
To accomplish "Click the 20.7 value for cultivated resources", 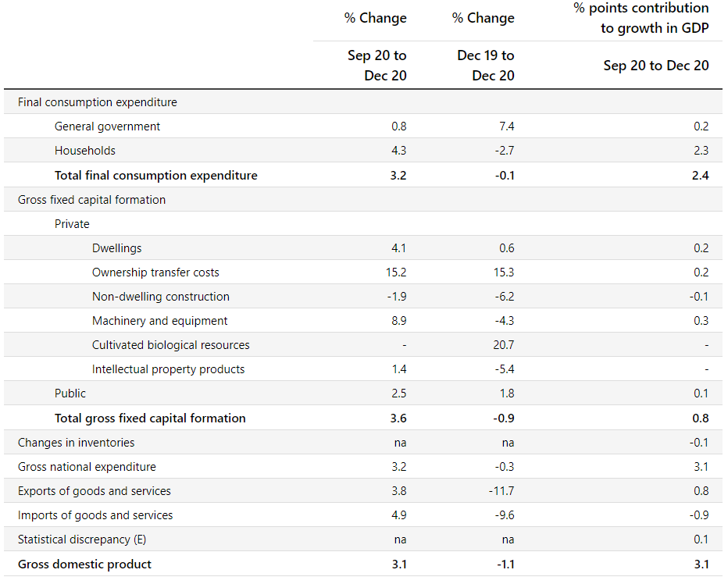I will click(x=502, y=345).
